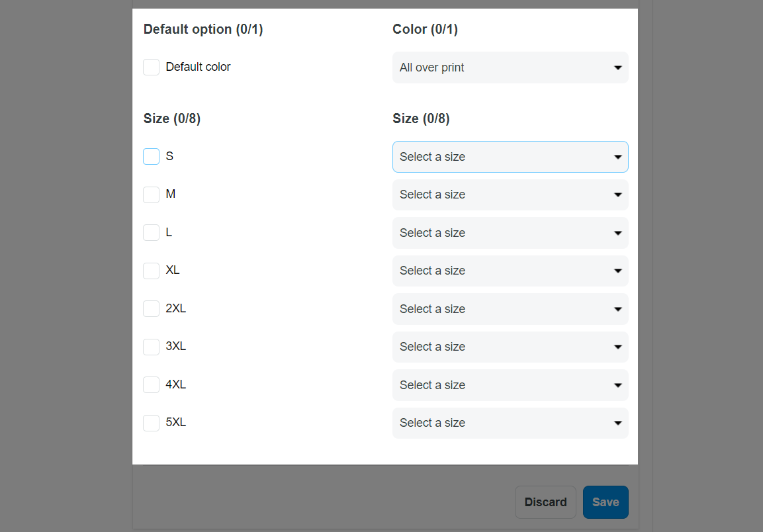Expand the size dropdown beside 5XL
The image size is (763, 532).
[510, 423]
